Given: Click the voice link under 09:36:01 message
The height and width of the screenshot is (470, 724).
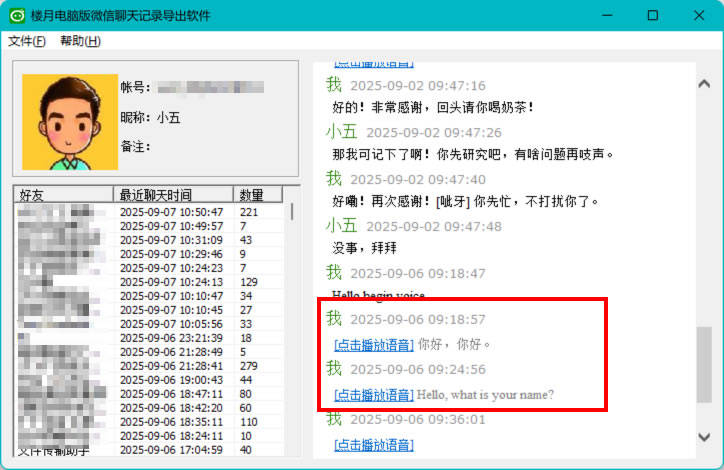Looking at the screenshot, I should click(373, 444).
